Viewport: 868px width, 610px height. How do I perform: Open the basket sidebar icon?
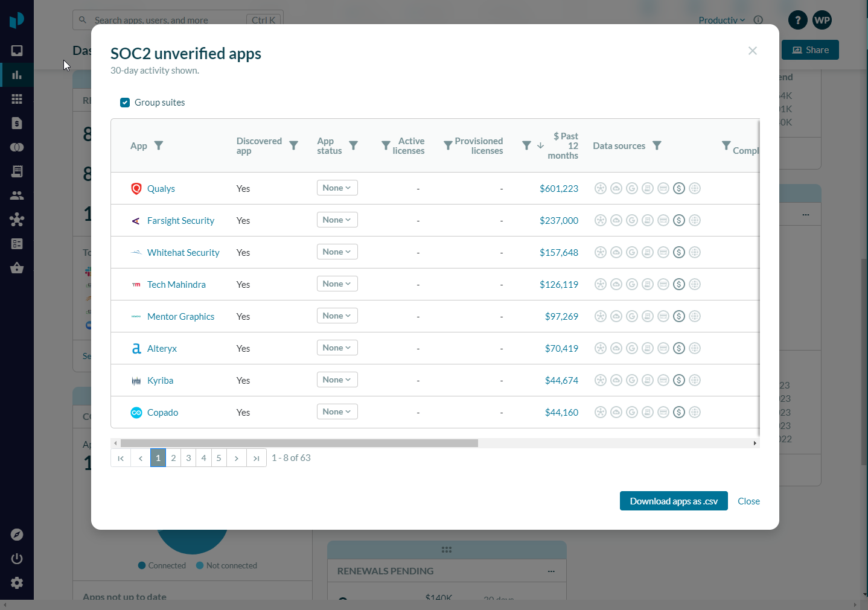pyautogui.click(x=17, y=268)
